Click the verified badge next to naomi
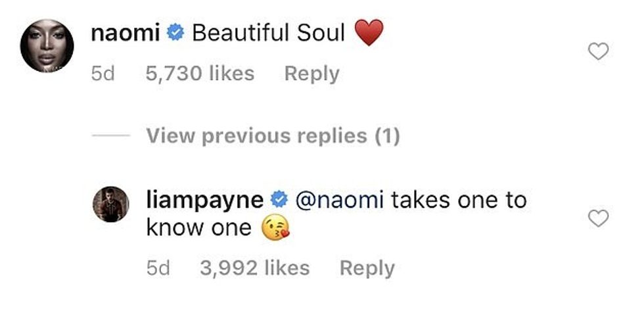This screenshot has width=644, height=315. pyautogui.click(x=175, y=34)
